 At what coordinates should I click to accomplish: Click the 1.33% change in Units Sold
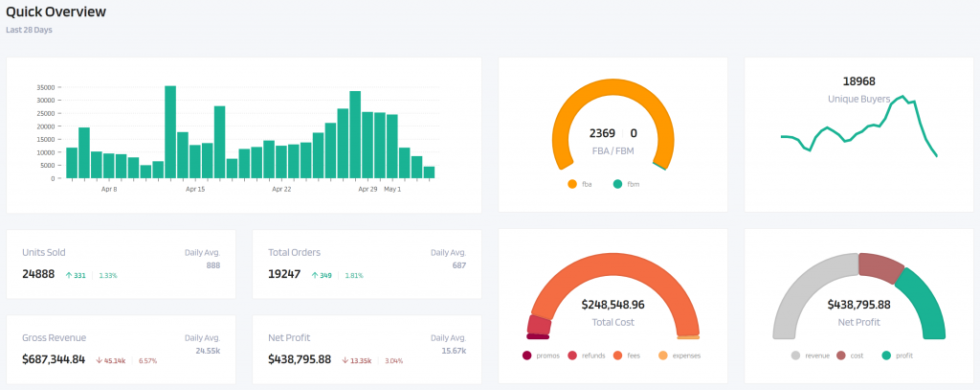(107, 275)
